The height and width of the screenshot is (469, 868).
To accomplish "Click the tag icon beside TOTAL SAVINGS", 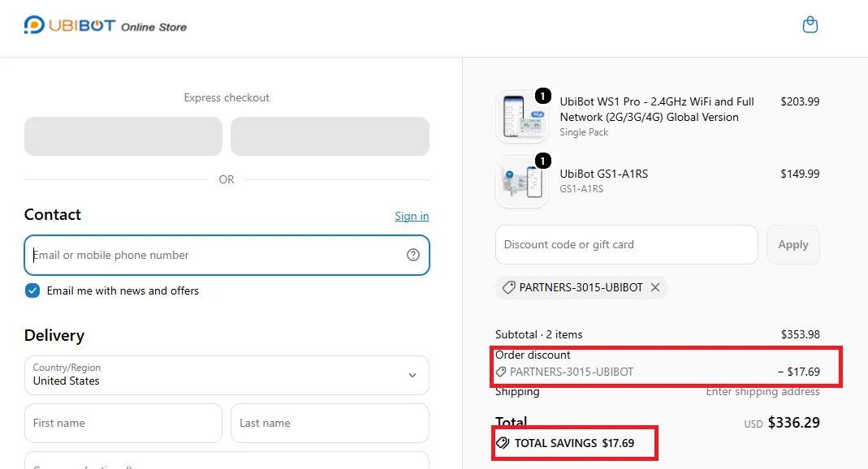I will (503, 443).
